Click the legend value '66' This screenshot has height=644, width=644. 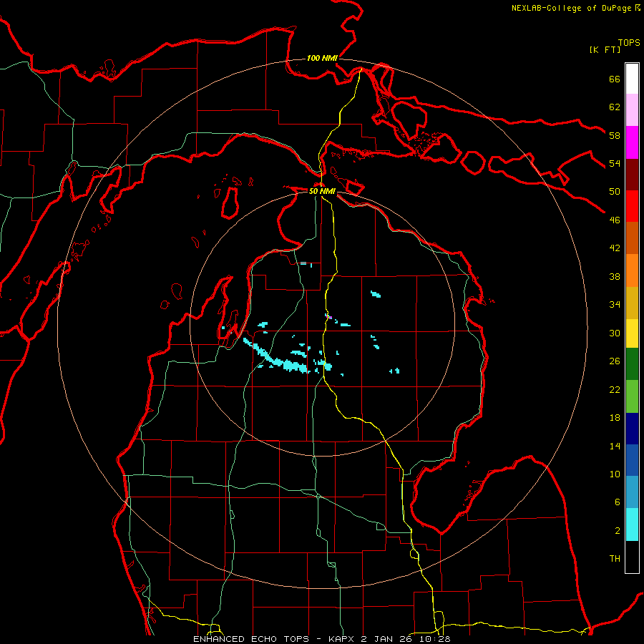pos(615,79)
